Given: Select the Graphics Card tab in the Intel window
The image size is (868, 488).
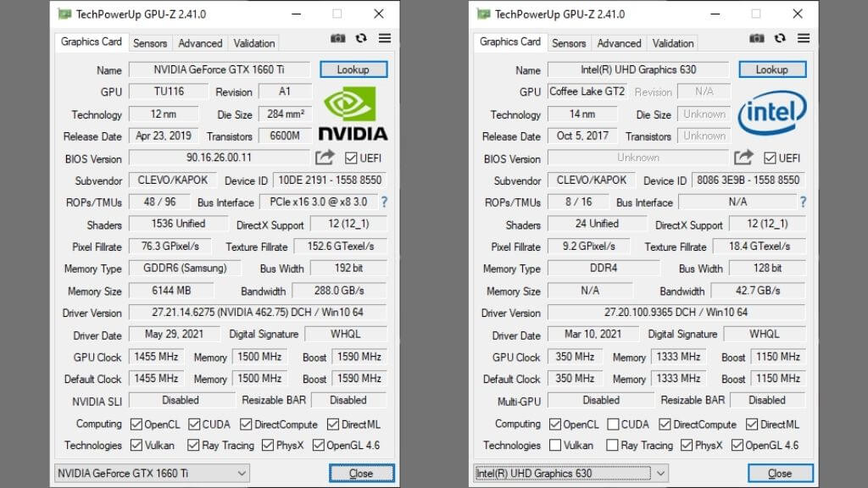Looking at the screenshot, I should 510,42.
